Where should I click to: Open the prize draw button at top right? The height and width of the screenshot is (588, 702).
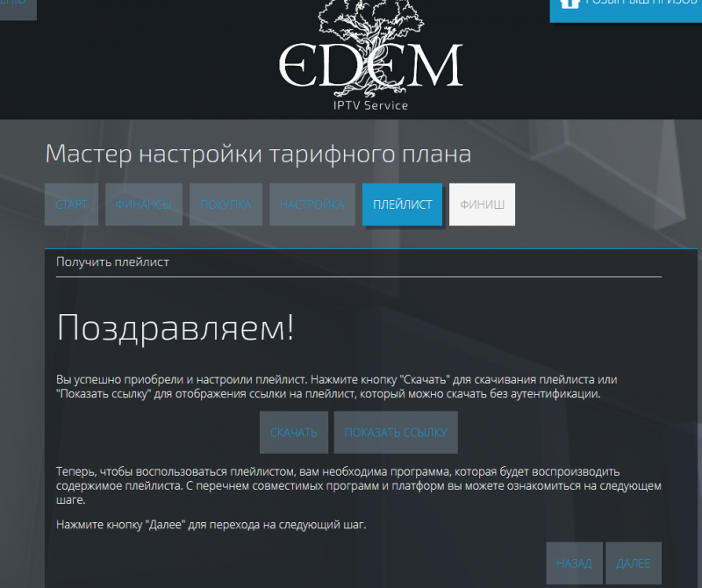tap(626, 11)
